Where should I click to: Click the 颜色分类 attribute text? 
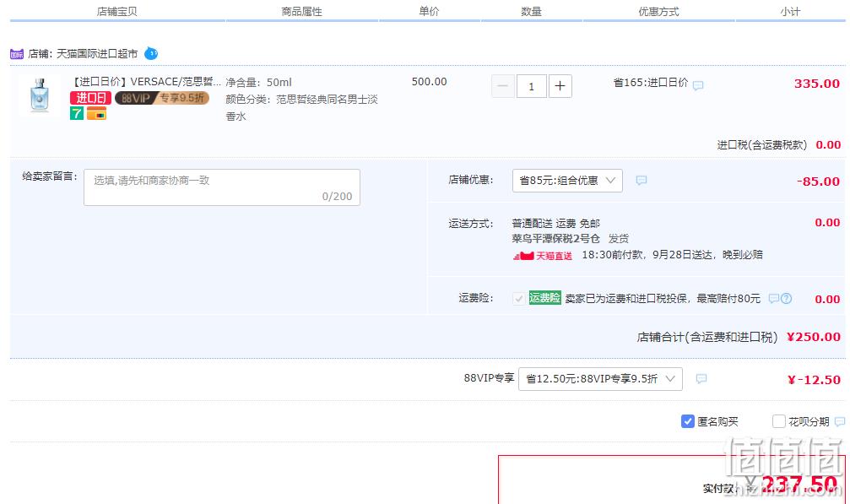pyautogui.click(x=302, y=107)
